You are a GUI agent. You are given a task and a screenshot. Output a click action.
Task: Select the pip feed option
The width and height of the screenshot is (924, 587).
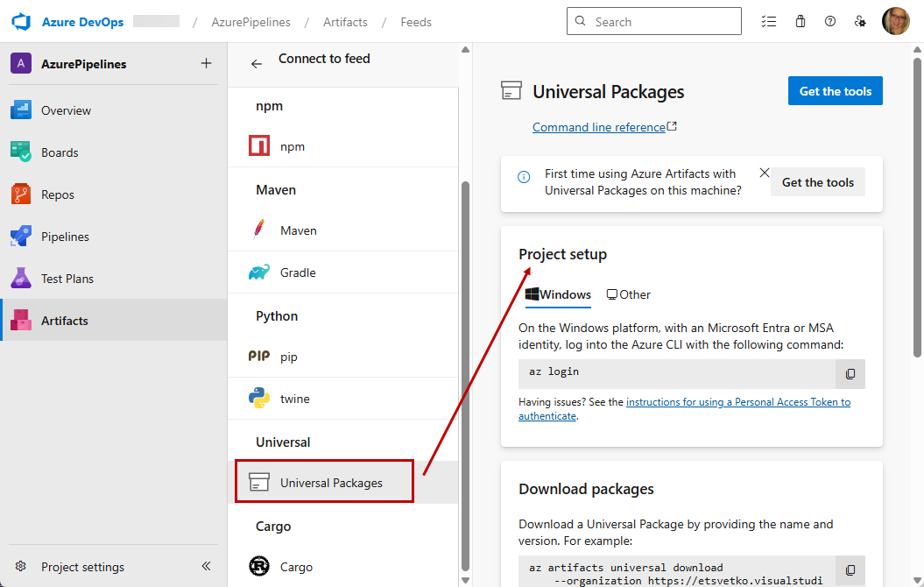(343, 357)
